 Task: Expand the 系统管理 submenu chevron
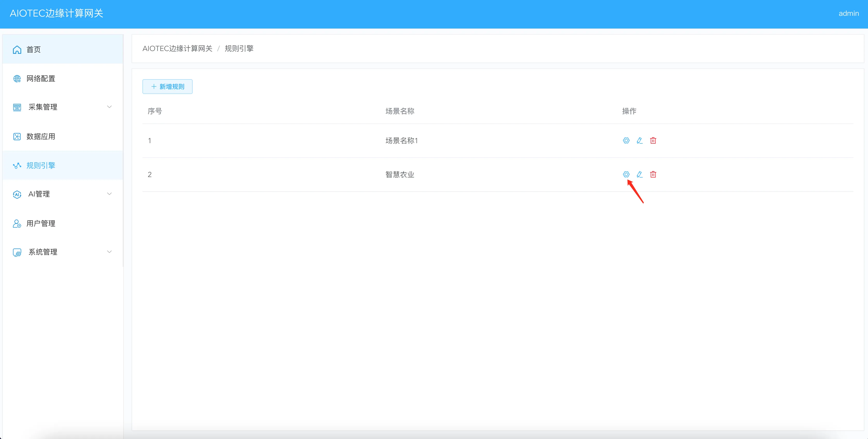(x=109, y=252)
